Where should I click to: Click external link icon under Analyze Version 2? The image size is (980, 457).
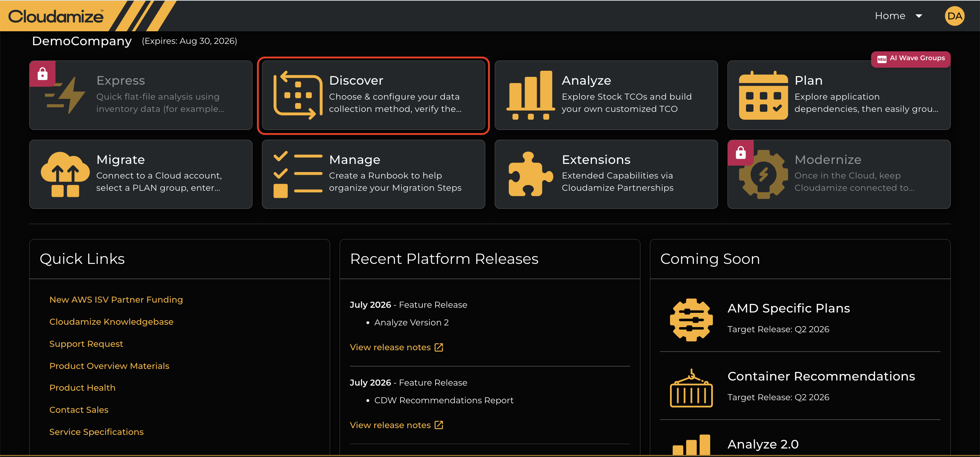tap(439, 347)
